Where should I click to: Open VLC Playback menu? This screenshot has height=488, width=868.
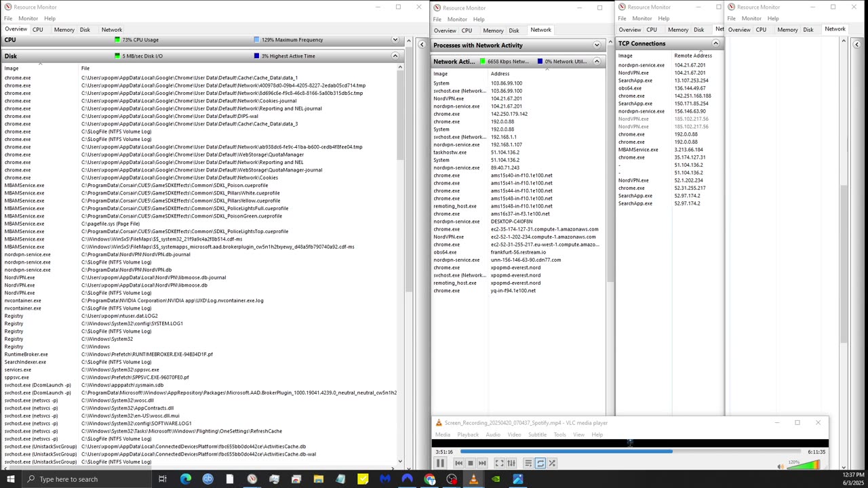468,434
